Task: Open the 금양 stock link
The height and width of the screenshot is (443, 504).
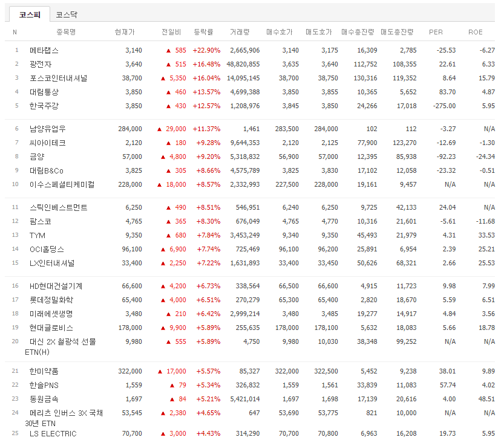Action: (37, 157)
